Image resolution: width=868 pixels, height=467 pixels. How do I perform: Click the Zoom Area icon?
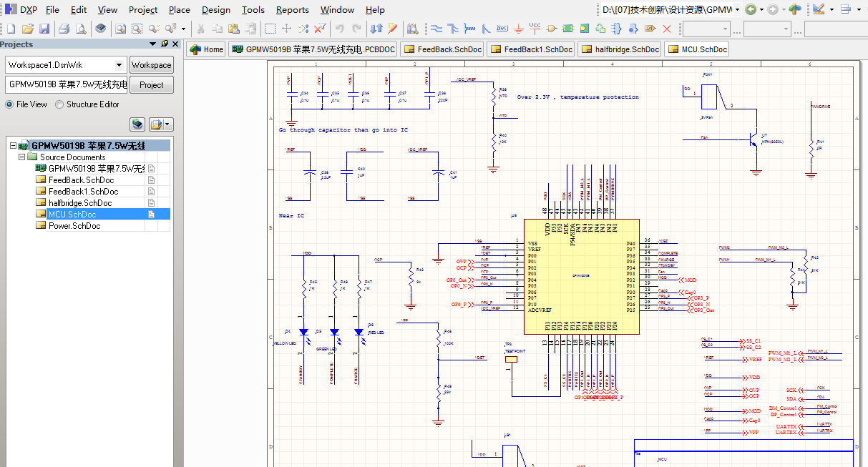(137, 29)
